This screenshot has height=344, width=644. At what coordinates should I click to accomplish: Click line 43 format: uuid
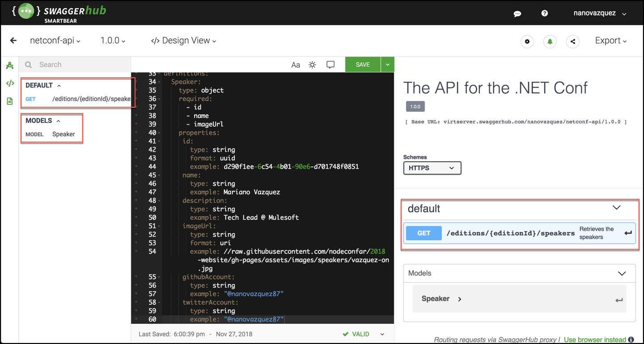(x=212, y=158)
